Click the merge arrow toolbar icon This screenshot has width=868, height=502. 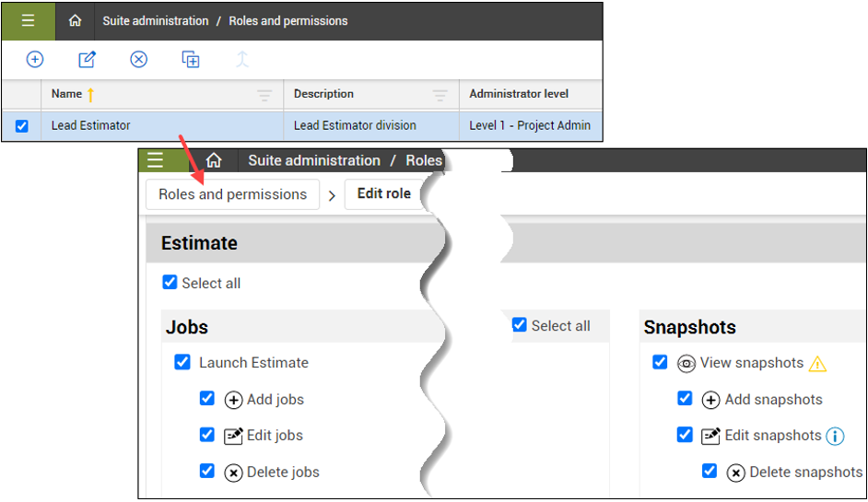pyautogui.click(x=242, y=59)
